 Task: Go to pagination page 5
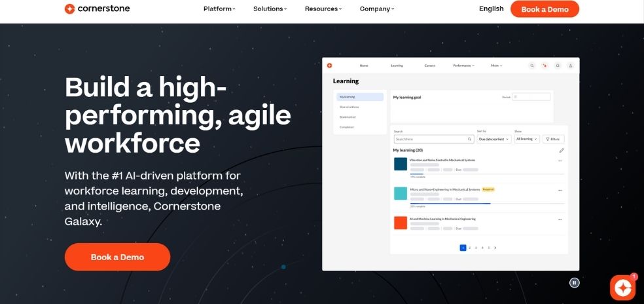[489, 248]
